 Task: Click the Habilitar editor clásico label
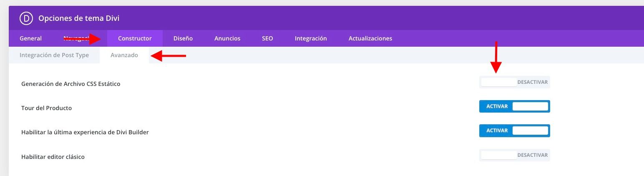tap(53, 157)
